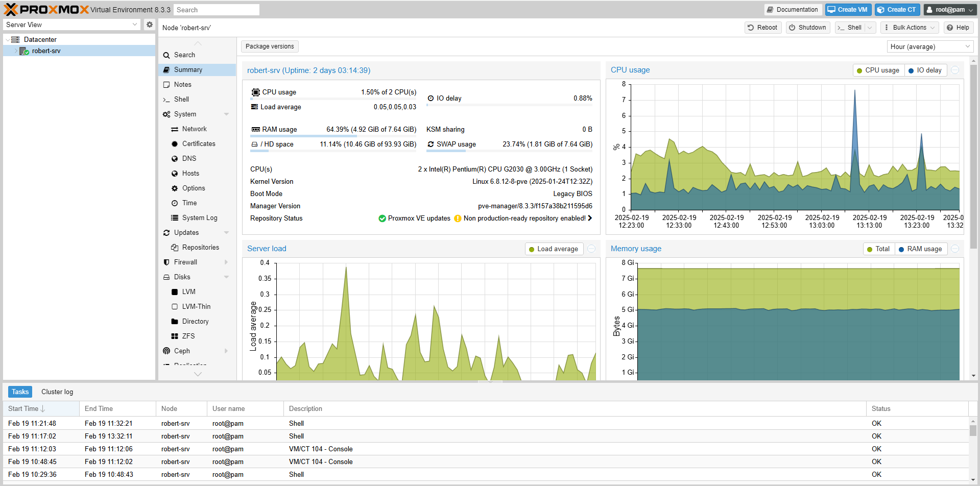Click the Shutdown power button
The image size is (980, 486).
(x=807, y=28)
